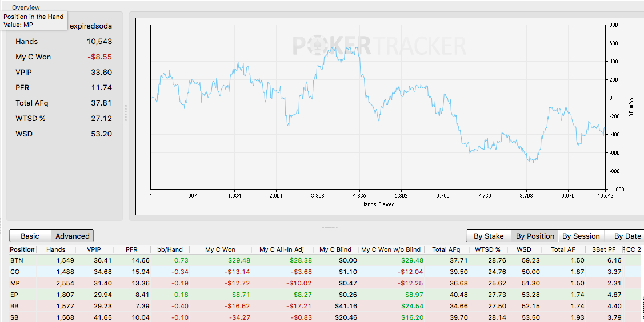Sort by My C Won column header
644x322 pixels.
(x=220, y=249)
